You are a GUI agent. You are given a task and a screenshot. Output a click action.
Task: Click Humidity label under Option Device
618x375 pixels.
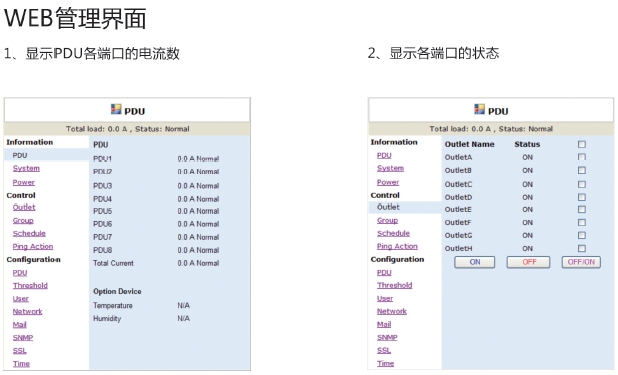[107, 319]
